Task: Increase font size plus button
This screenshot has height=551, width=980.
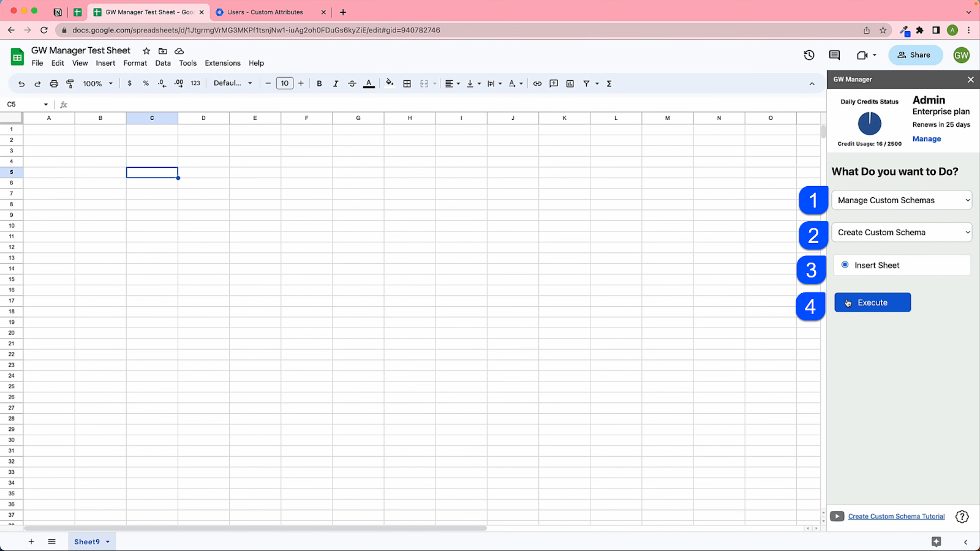Action: coord(301,83)
